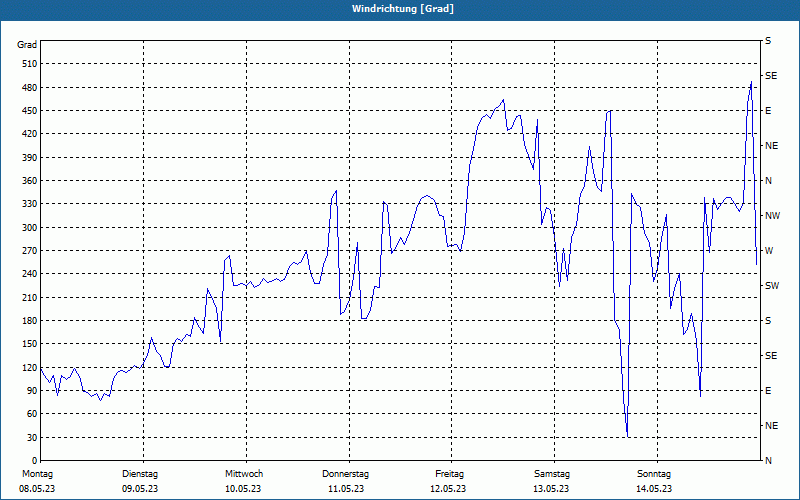The width and height of the screenshot is (800, 500).
Task: Select the date 11.05.23
Action: 346,489
